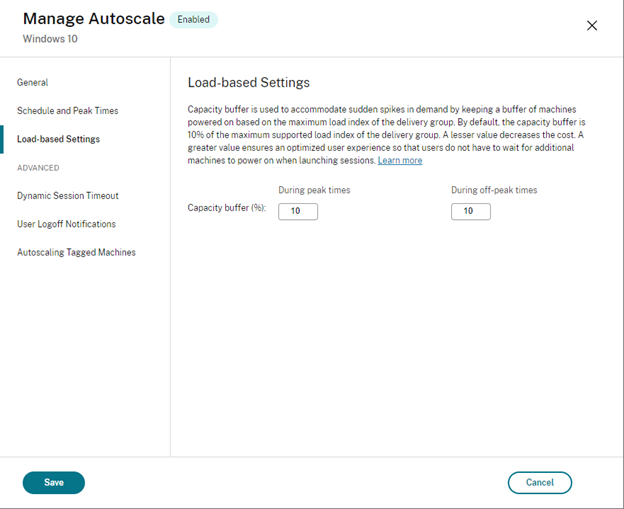Switch to Schedule and Peak Times

tap(67, 111)
